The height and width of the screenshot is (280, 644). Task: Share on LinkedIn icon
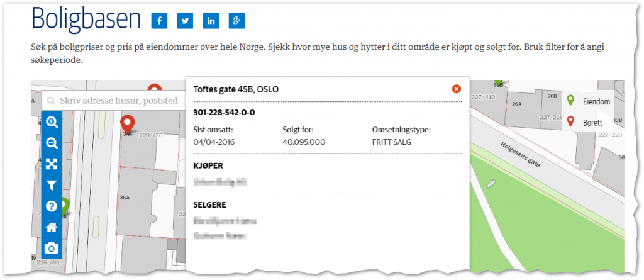(211, 21)
